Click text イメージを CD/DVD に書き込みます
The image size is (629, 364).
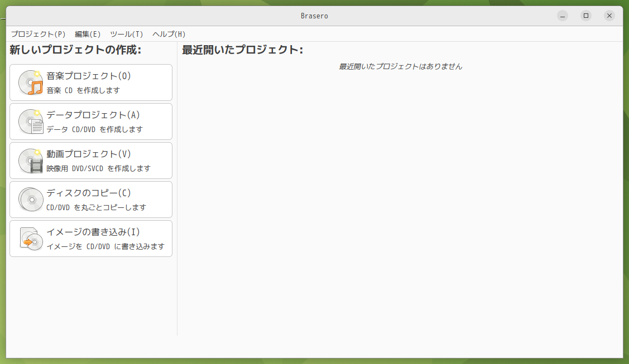tap(105, 247)
